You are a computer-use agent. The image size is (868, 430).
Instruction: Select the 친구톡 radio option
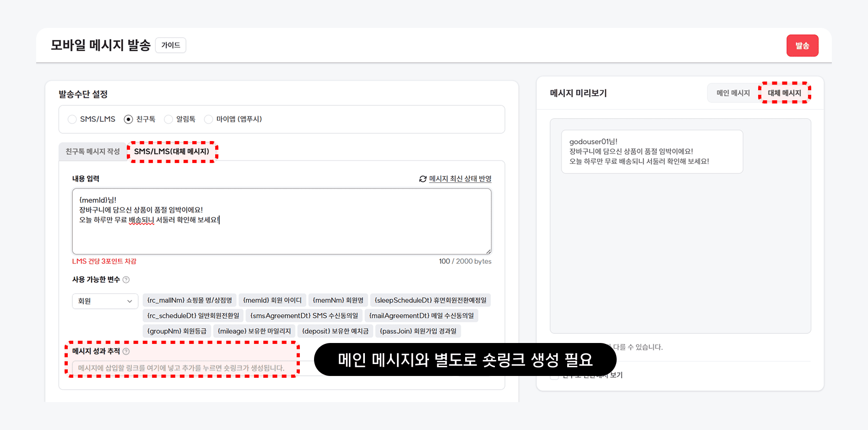point(128,120)
